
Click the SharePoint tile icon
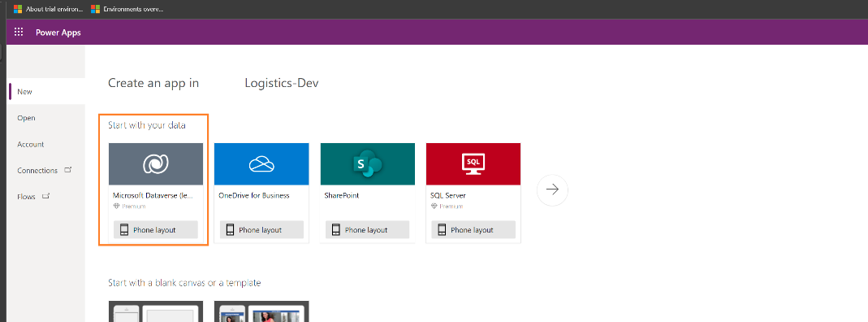368,164
